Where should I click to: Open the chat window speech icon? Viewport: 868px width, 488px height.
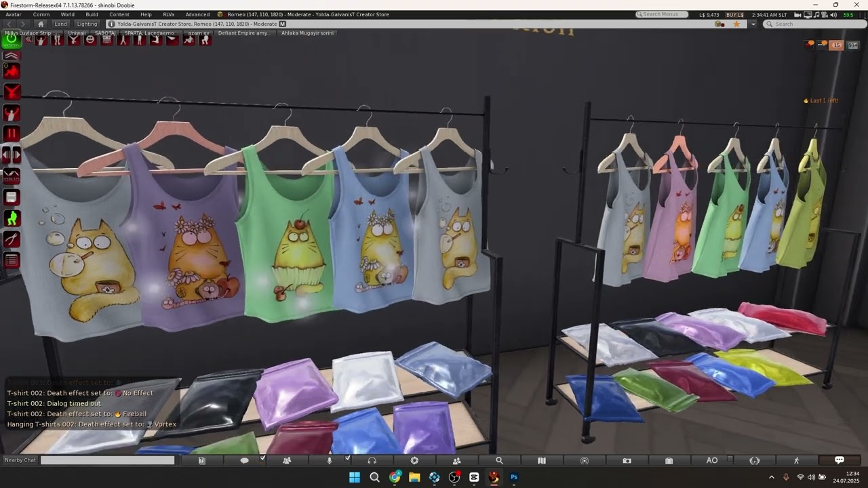pos(839,460)
